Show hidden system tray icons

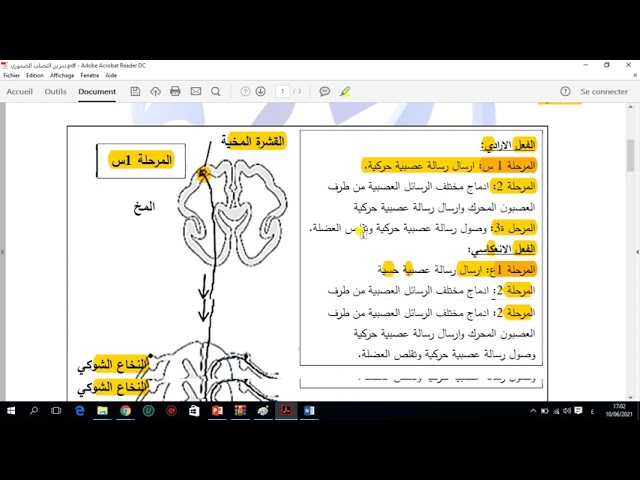(533, 411)
